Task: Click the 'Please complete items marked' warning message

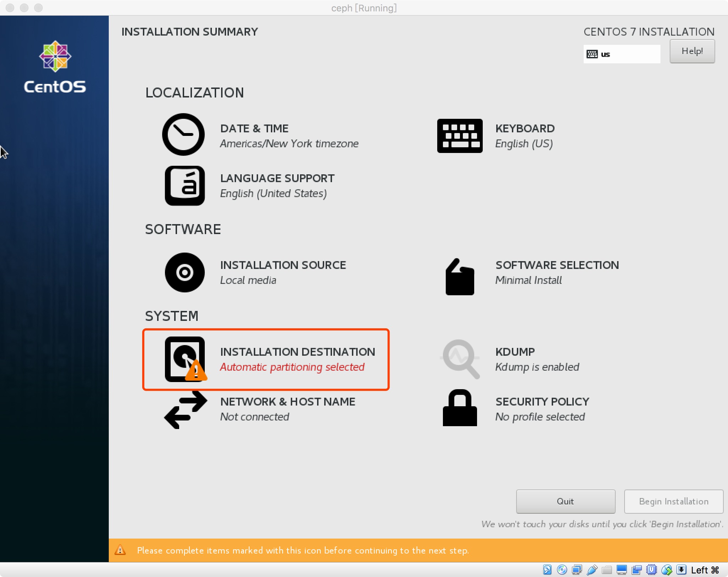Action: (x=303, y=550)
